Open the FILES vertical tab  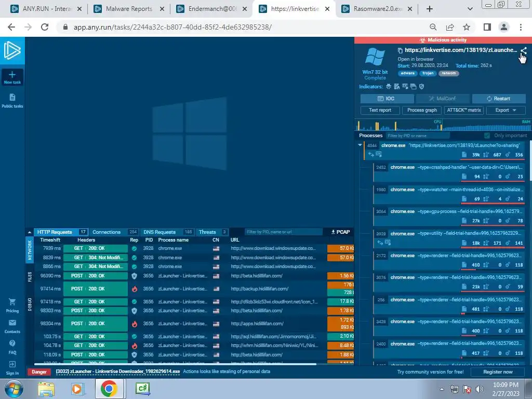30,277
